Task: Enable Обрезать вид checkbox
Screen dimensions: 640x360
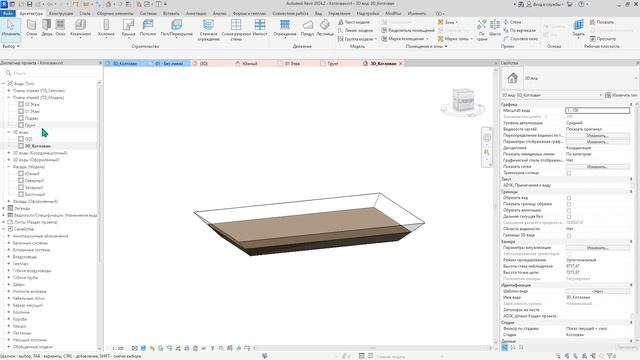Action: point(569,198)
